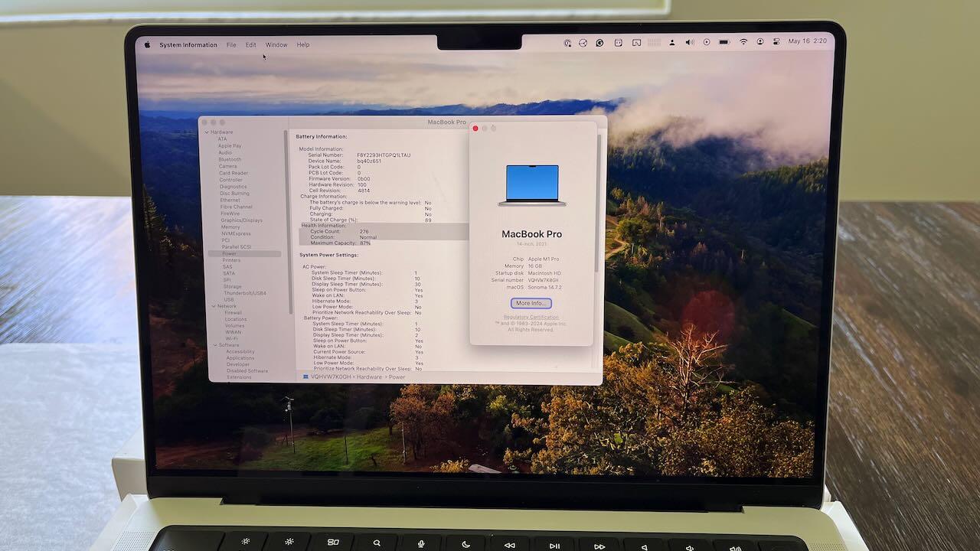
Task: Click the Cycle Count value 276
Action: click(364, 232)
